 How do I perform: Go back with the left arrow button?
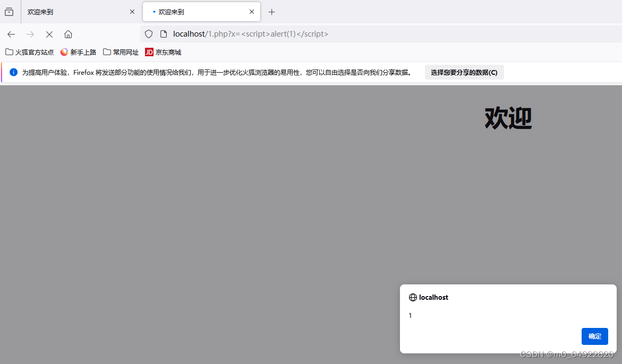click(11, 34)
